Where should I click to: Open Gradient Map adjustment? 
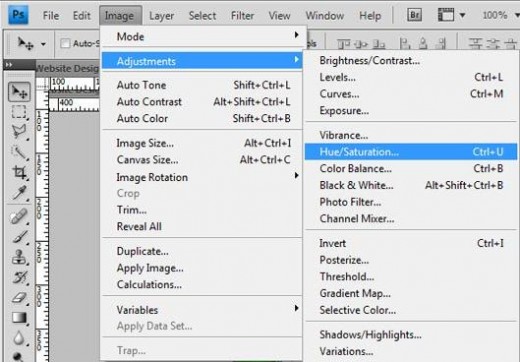411,293
